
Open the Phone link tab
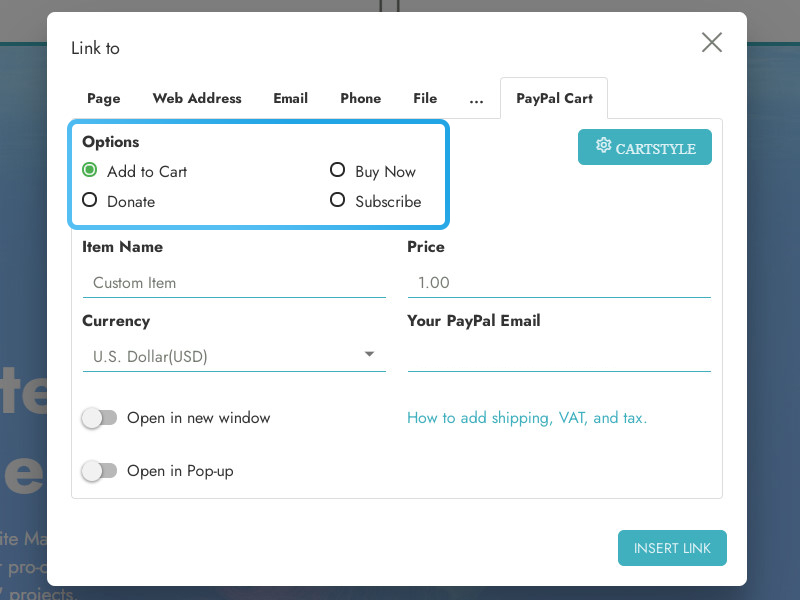click(x=360, y=98)
